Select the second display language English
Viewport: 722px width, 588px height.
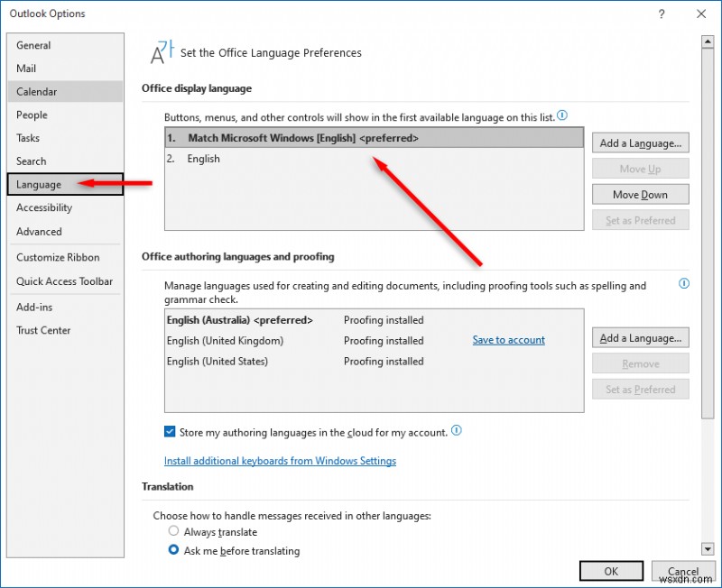point(374,159)
